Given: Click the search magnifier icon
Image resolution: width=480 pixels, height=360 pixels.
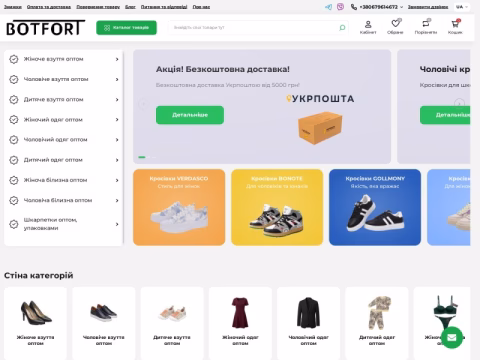Looking at the screenshot, I should (342, 28).
